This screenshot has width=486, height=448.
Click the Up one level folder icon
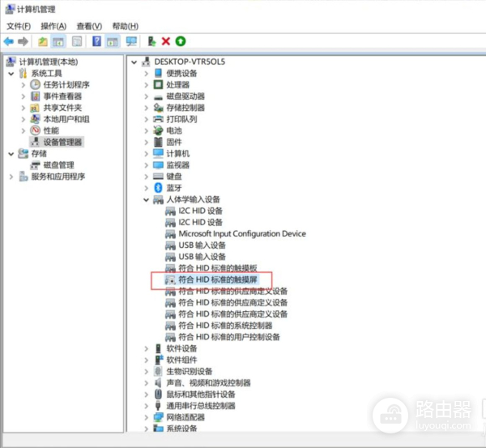pyautogui.click(x=42, y=41)
